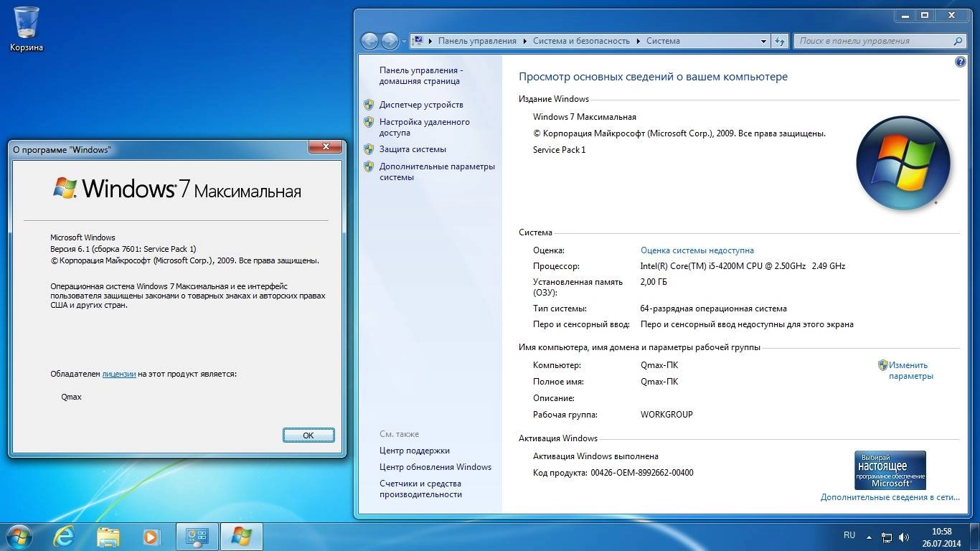The image size is (980, 551).
Task: Click "Изменить параметры" link
Action: tap(910, 370)
